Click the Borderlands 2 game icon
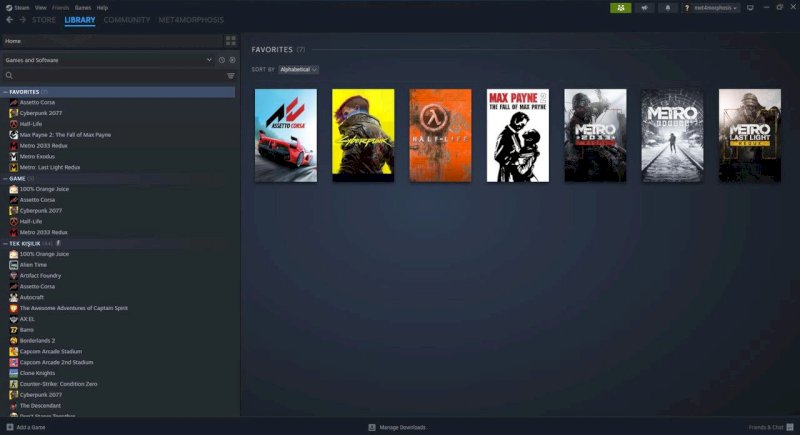The width and height of the screenshot is (800, 435). pyautogui.click(x=14, y=341)
